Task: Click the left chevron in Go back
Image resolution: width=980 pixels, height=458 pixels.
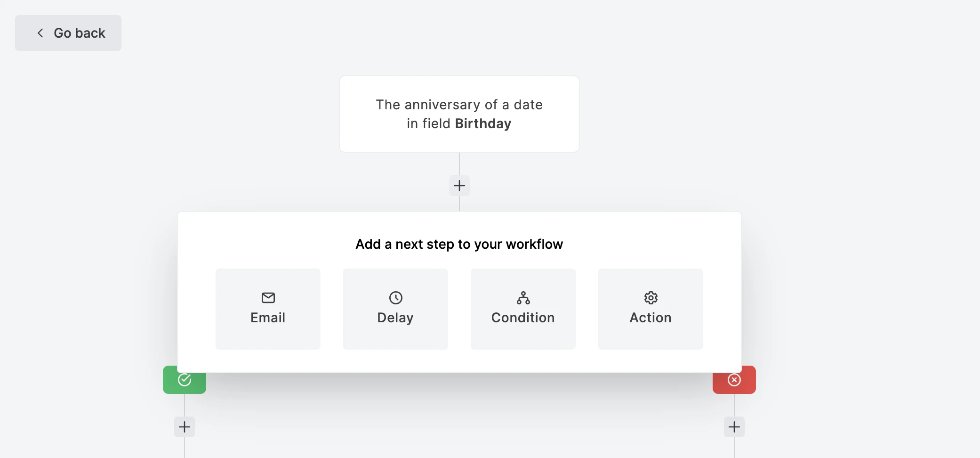Action: pos(40,33)
